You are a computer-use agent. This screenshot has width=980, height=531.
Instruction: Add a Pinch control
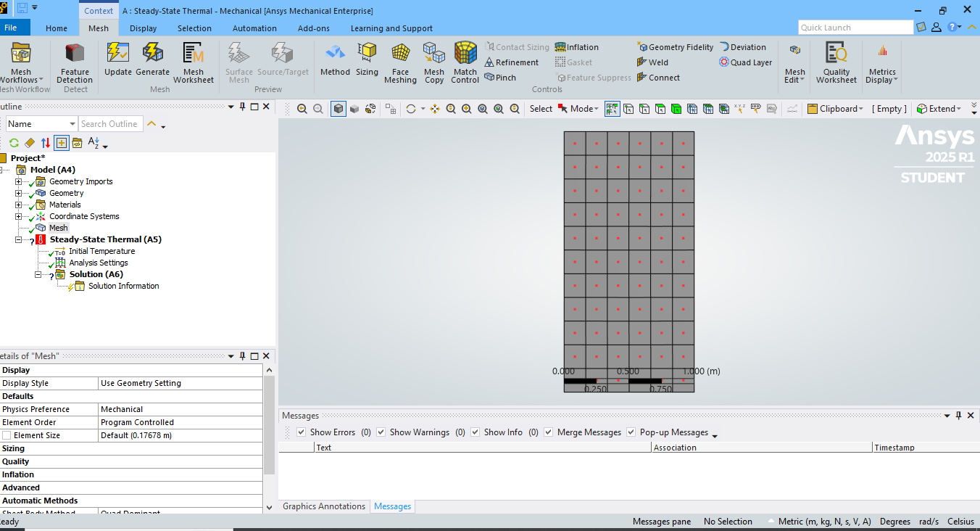500,78
